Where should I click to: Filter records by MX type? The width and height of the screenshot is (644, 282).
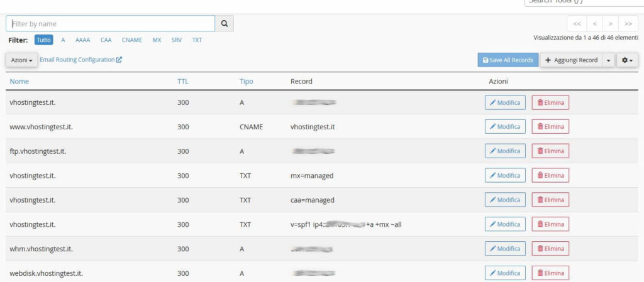[x=157, y=40]
